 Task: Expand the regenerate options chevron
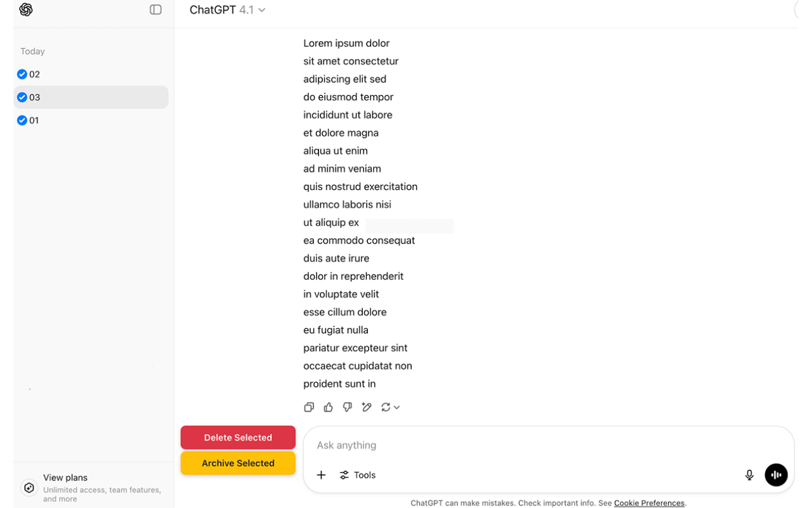pyautogui.click(x=396, y=408)
